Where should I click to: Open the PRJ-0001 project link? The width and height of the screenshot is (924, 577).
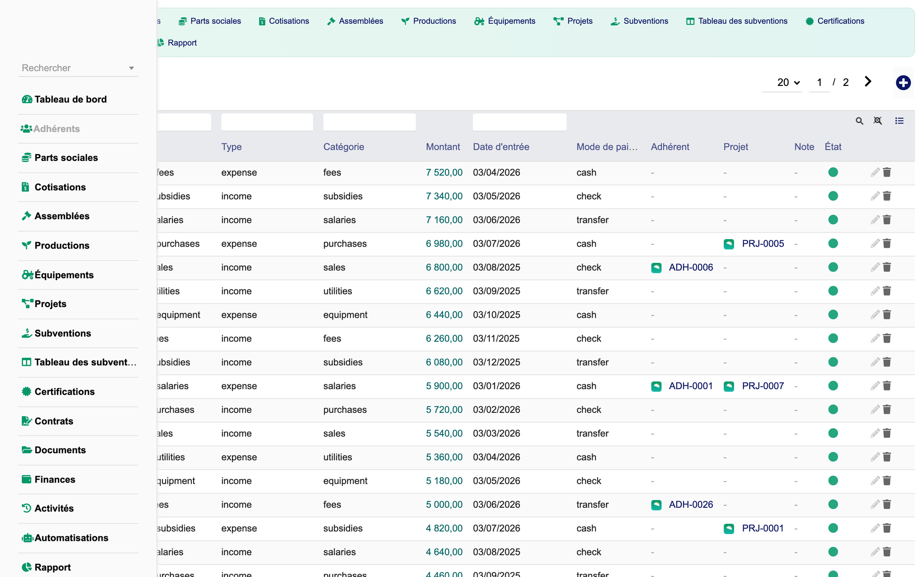click(x=763, y=528)
